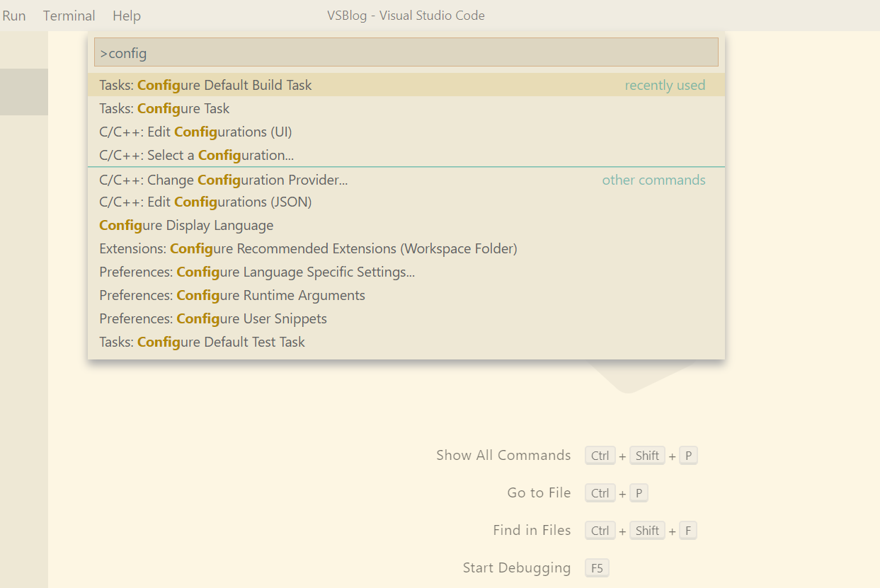Click the command palette input containing '>config'
The height and width of the screenshot is (588, 880).
(x=406, y=52)
